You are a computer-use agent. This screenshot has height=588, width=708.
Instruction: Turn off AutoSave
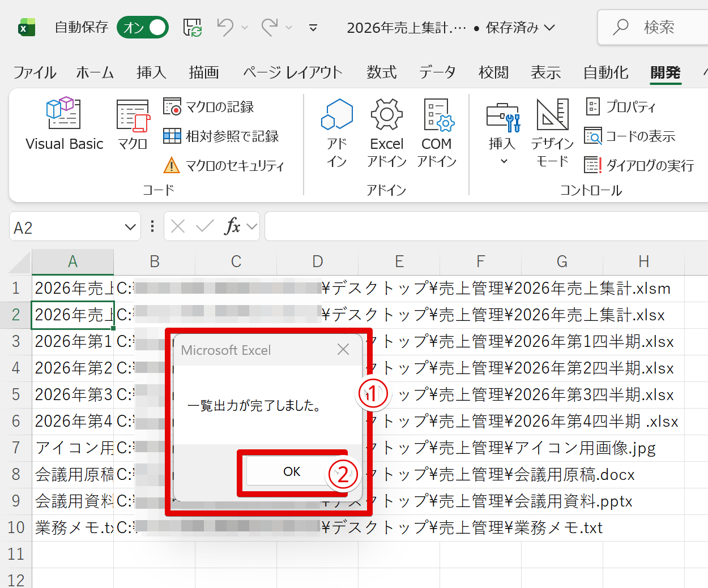pos(142,27)
